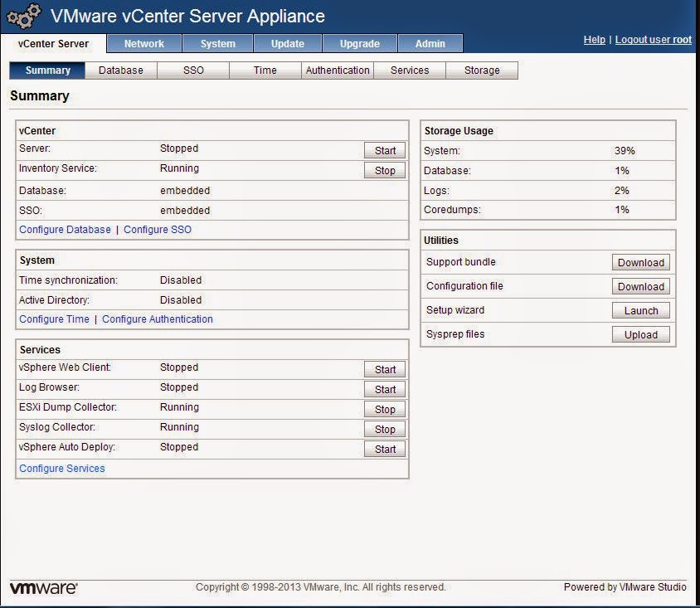Open the Help link

(x=594, y=40)
